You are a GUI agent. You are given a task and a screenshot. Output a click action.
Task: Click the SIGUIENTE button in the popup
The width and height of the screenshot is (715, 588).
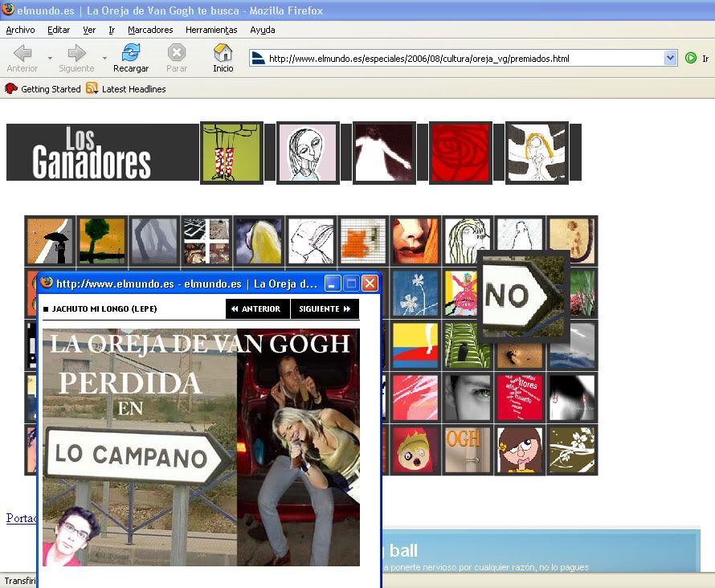(325, 309)
